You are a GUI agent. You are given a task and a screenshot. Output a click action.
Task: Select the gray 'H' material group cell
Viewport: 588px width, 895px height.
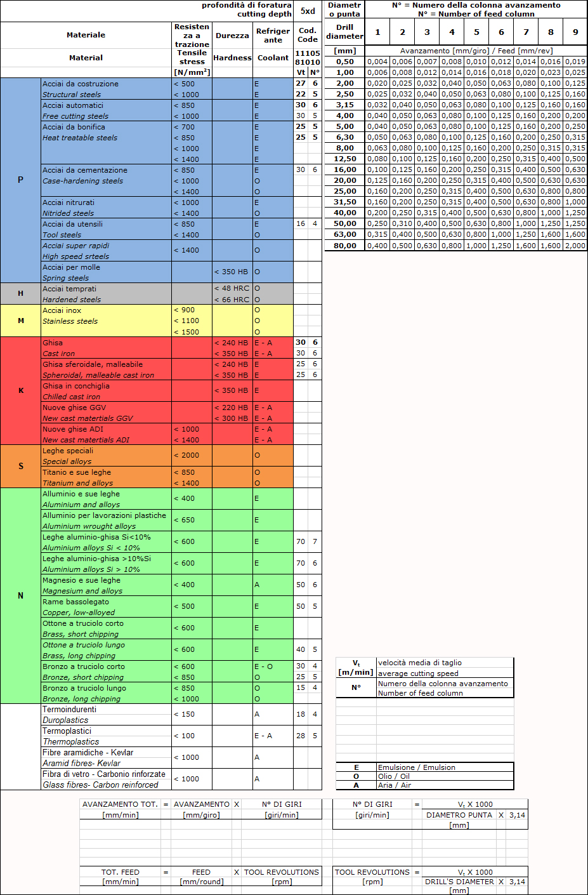20,293
